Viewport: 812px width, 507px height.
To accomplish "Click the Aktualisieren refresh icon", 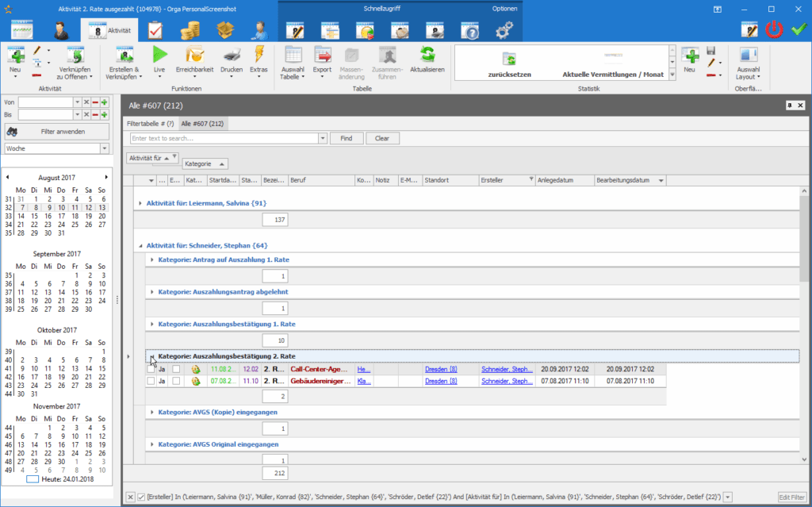I will click(x=427, y=55).
